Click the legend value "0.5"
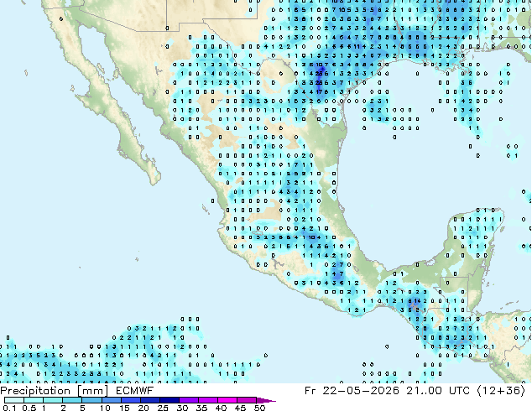Viewport: 532px width, 411px height. coord(29,408)
